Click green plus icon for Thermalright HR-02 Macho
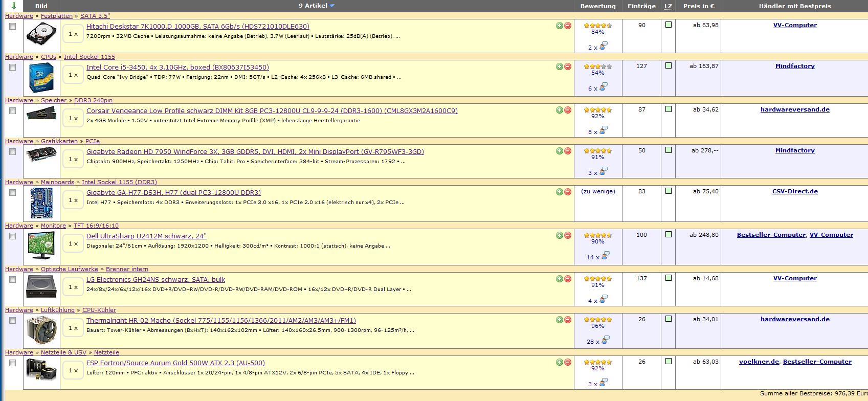The height and width of the screenshot is (401, 868). 560,320
